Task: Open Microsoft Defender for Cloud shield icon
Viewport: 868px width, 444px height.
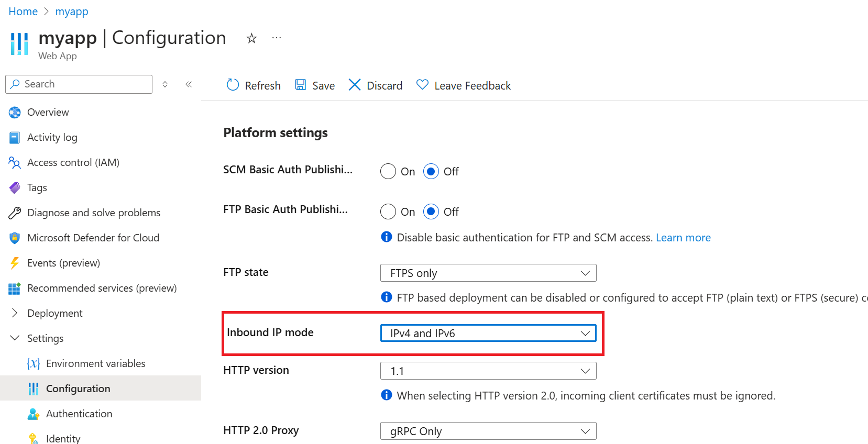Action: (x=14, y=238)
